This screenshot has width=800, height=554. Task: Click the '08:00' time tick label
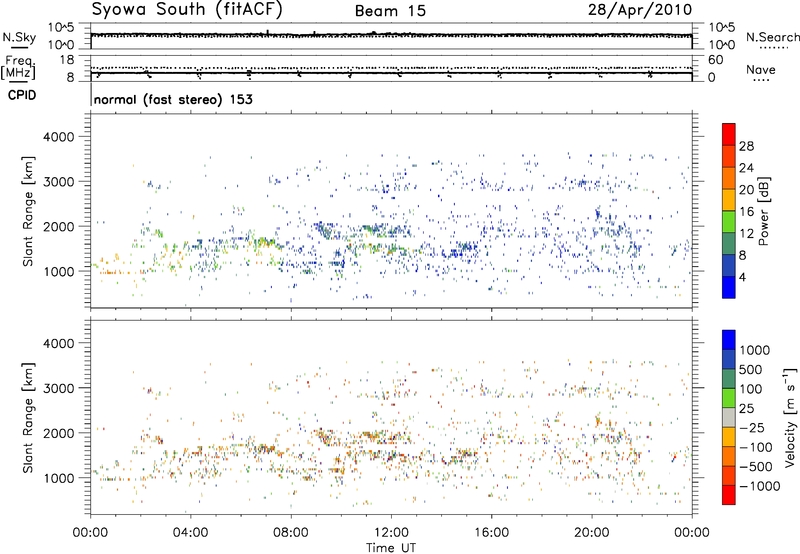[291, 533]
